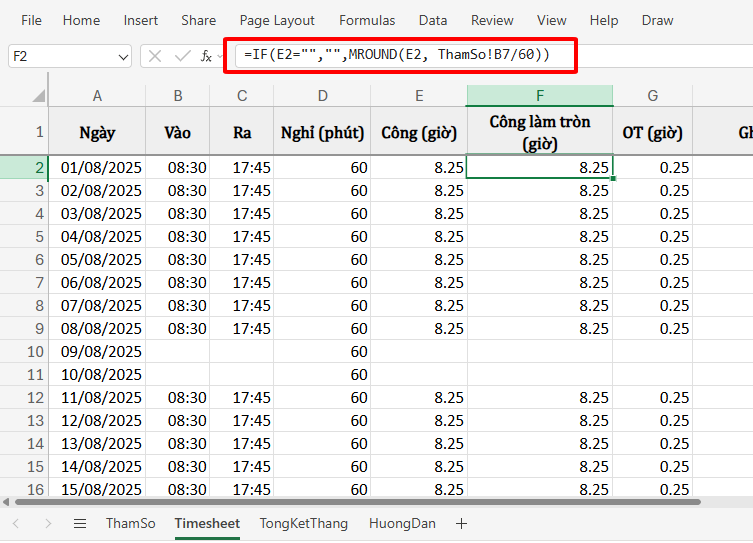Image resolution: width=753 pixels, height=543 pixels.
Task: Open the all sheets list icon
Action: coord(80,523)
